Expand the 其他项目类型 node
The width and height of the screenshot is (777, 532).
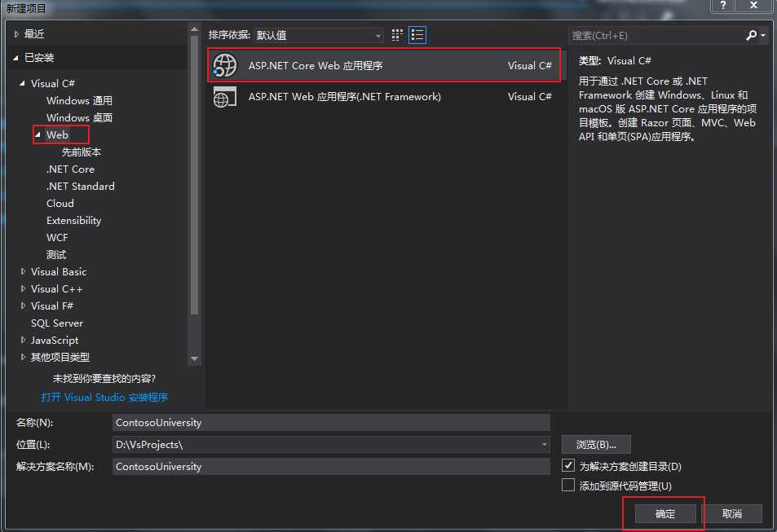point(23,357)
